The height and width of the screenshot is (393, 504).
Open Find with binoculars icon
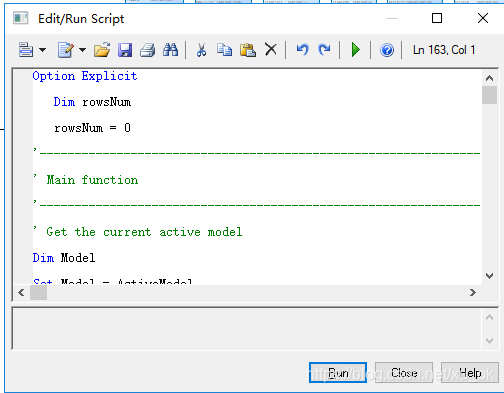(170, 50)
